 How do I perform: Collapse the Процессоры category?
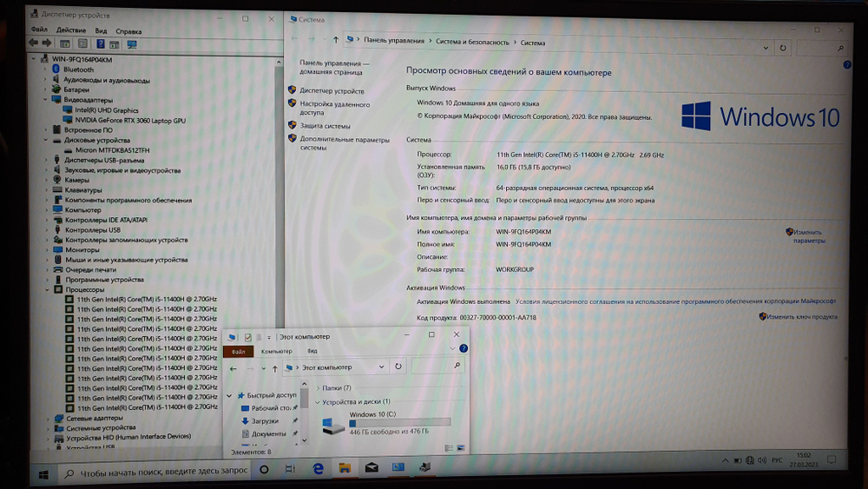pos(48,289)
